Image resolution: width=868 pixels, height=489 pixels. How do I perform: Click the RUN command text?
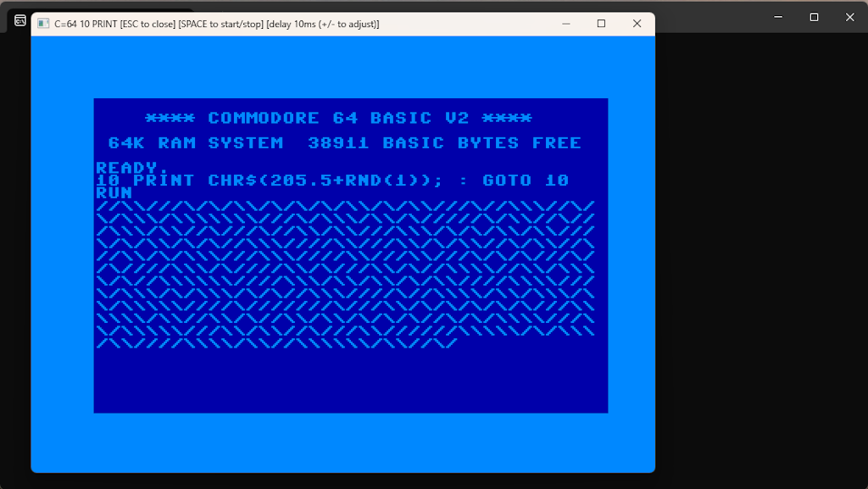click(x=114, y=192)
